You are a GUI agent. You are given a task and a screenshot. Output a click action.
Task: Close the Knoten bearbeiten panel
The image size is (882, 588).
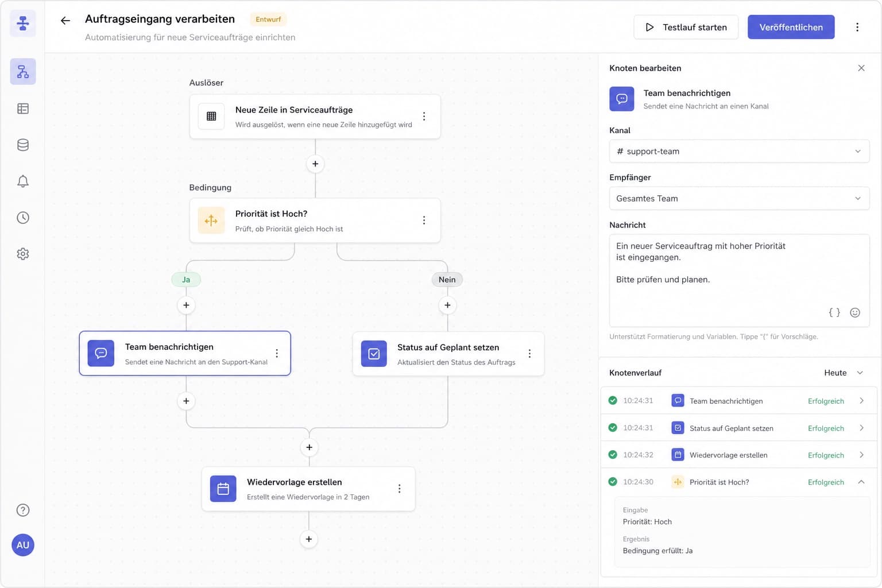(861, 68)
